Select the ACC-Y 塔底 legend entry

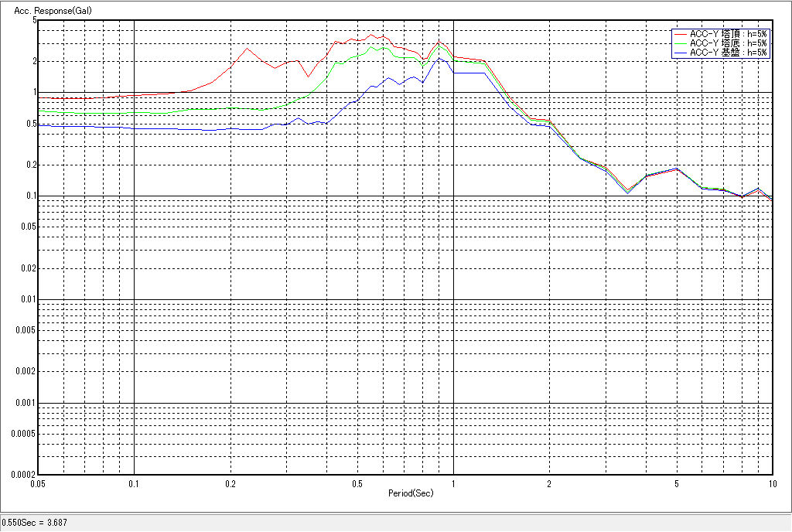pyautogui.click(x=728, y=43)
